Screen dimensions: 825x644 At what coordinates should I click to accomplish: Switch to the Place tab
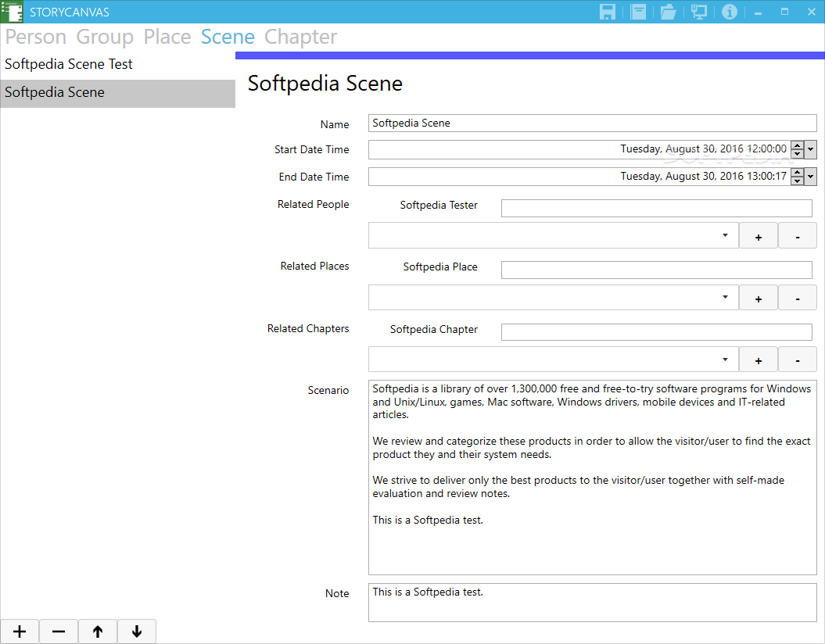(167, 37)
